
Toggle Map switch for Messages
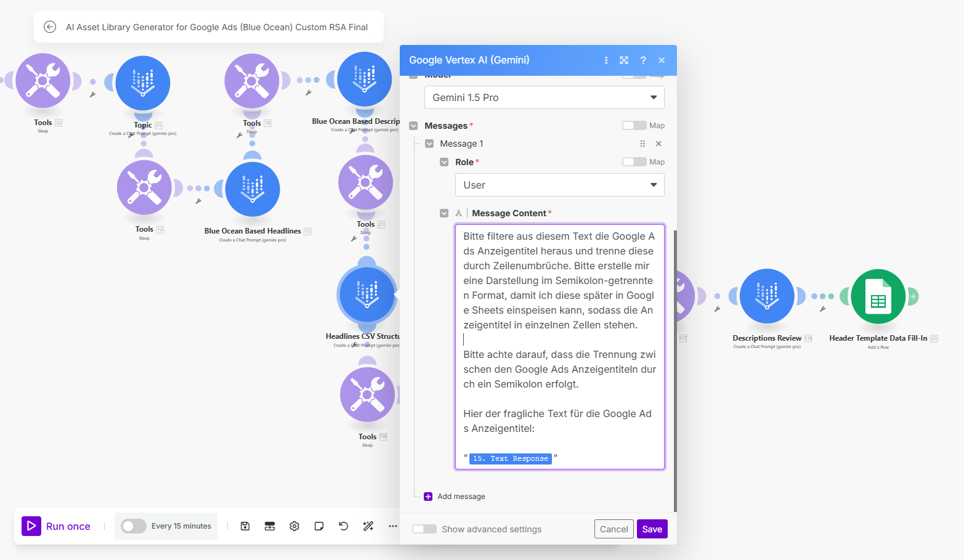pyautogui.click(x=634, y=126)
